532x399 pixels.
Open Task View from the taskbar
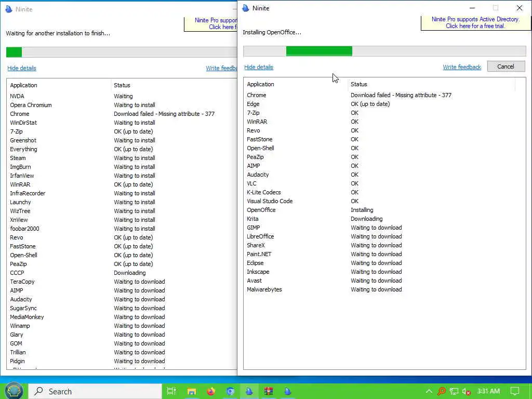[x=171, y=391]
